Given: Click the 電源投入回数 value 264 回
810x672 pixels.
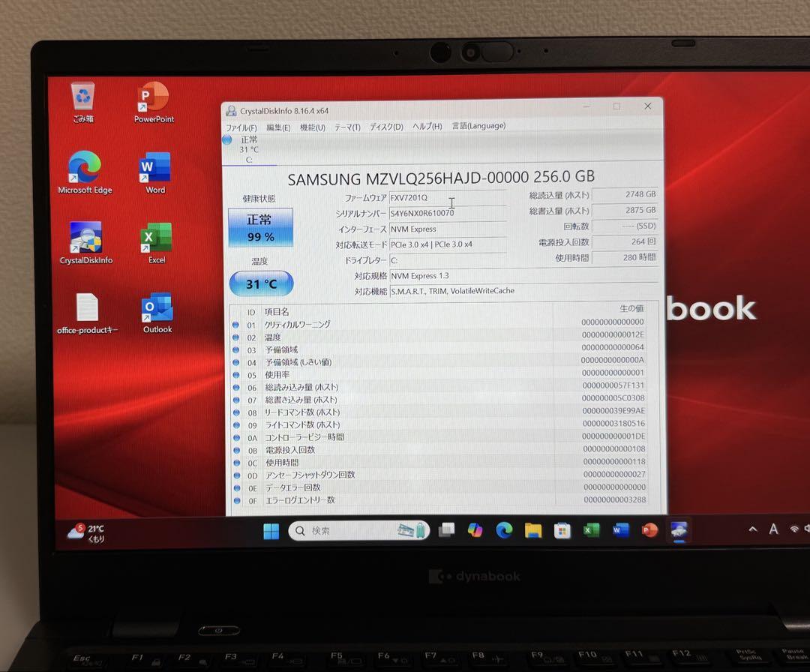Looking at the screenshot, I should pyautogui.click(x=625, y=241).
